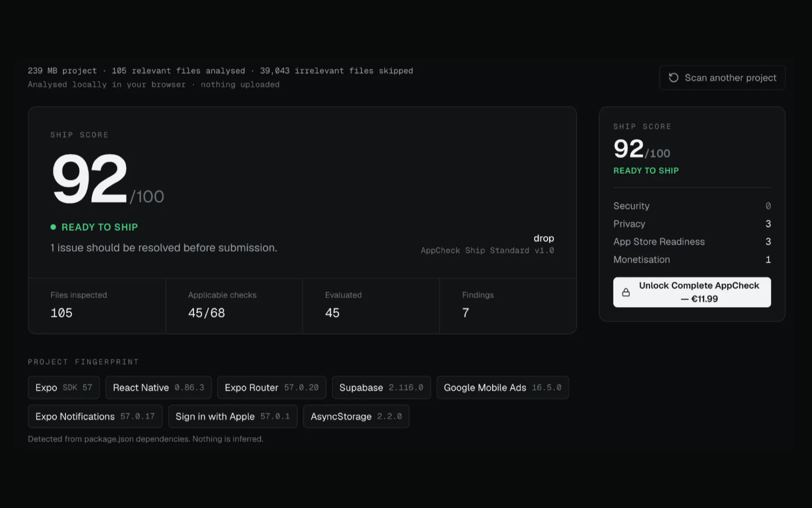
Task: Click the PROJECT FINGERPRINT heading
Action: [x=83, y=362]
